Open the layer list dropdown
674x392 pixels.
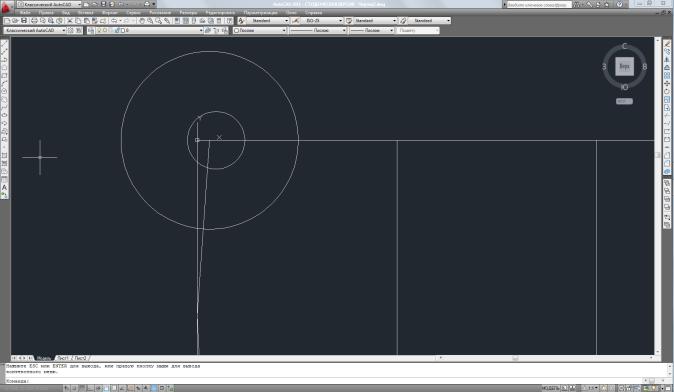point(149,31)
